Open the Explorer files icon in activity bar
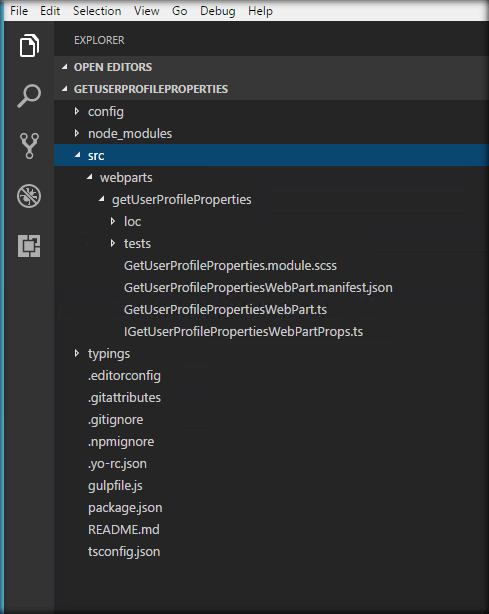Image resolution: width=489 pixels, height=614 pixels. [x=29, y=45]
